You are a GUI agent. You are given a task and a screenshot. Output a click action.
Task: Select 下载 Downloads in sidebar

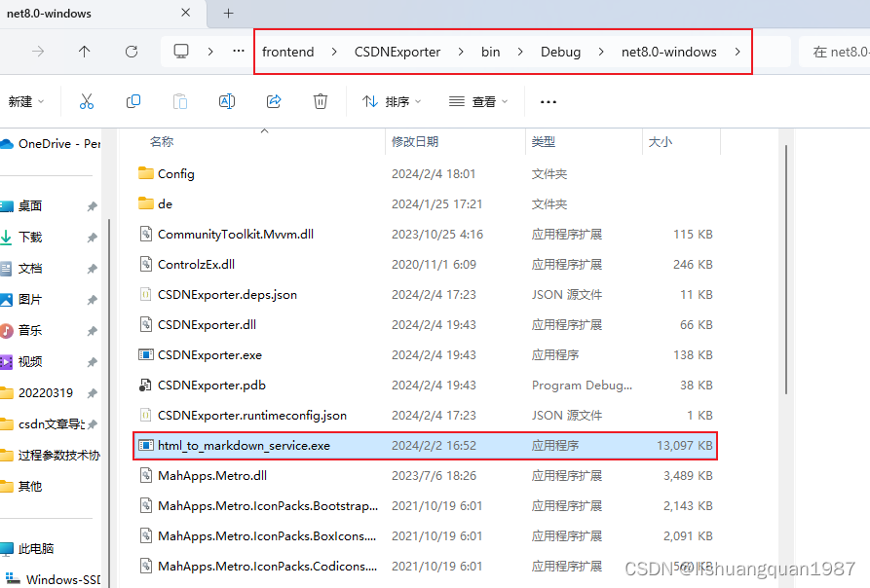pos(30,238)
